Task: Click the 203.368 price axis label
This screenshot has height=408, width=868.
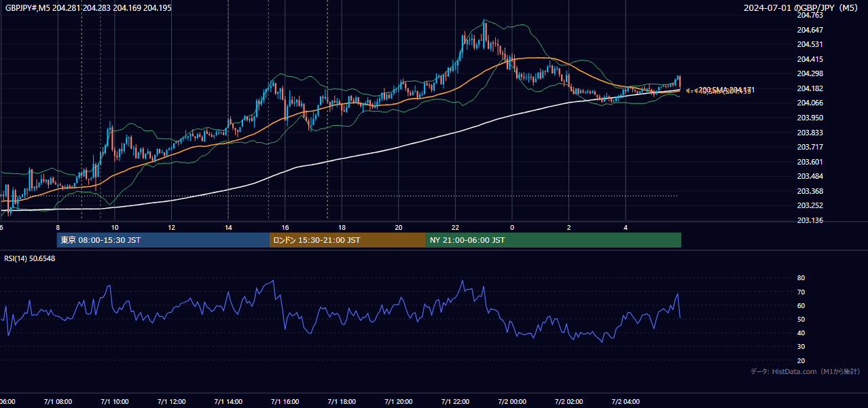Action: point(810,191)
